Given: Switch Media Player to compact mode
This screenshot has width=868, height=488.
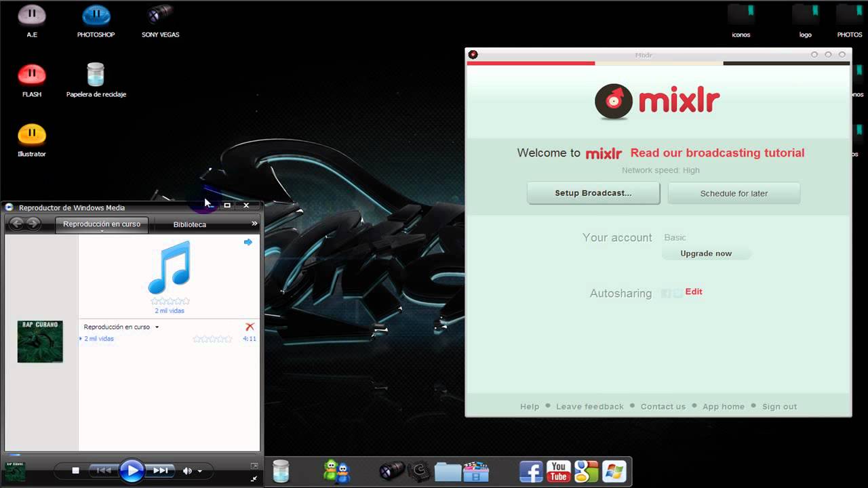Looking at the screenshot, I should (254, 479).
